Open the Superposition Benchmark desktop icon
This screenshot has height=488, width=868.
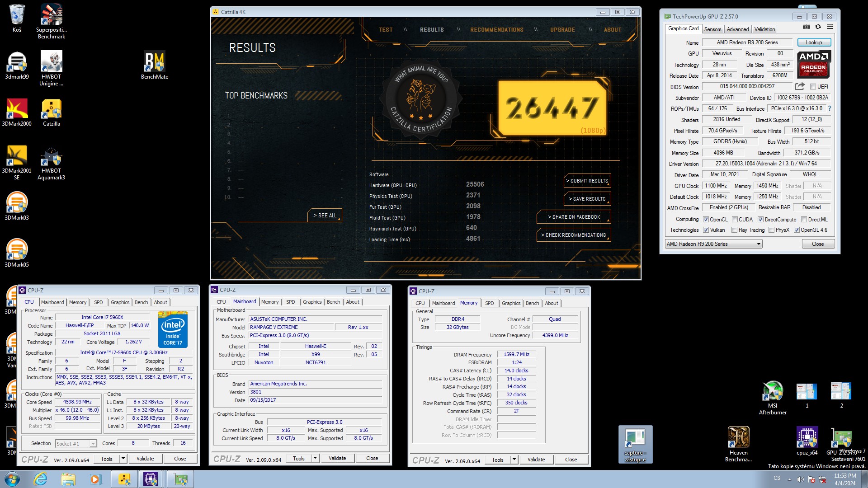52,21
